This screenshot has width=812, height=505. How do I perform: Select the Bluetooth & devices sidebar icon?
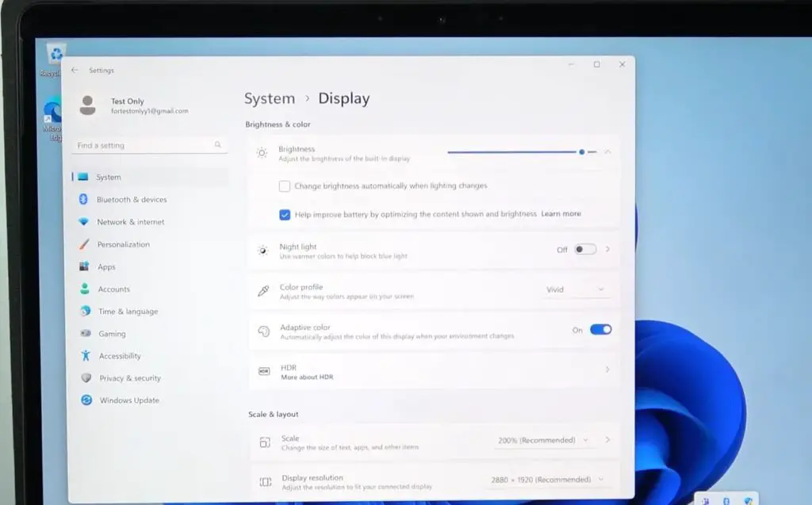[82, 199]
